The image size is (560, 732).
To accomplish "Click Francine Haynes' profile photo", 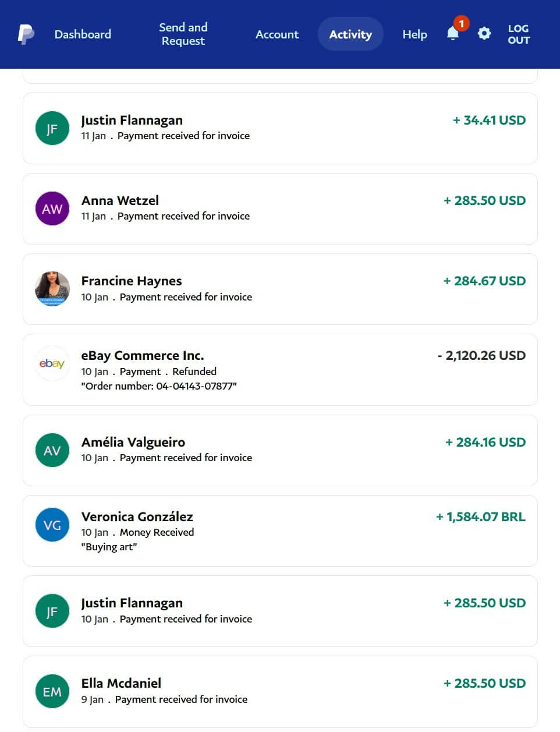I will (x=52, y=288).
